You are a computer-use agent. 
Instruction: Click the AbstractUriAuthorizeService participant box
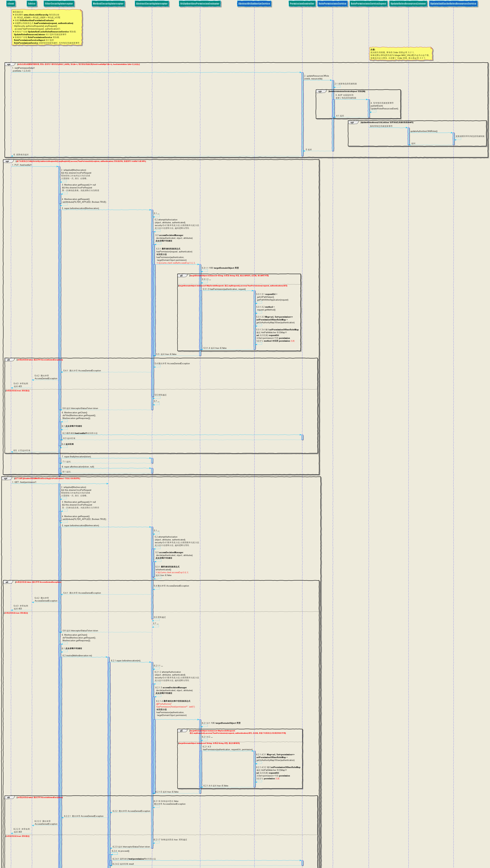pyautogui.click(x=254, y=4)
